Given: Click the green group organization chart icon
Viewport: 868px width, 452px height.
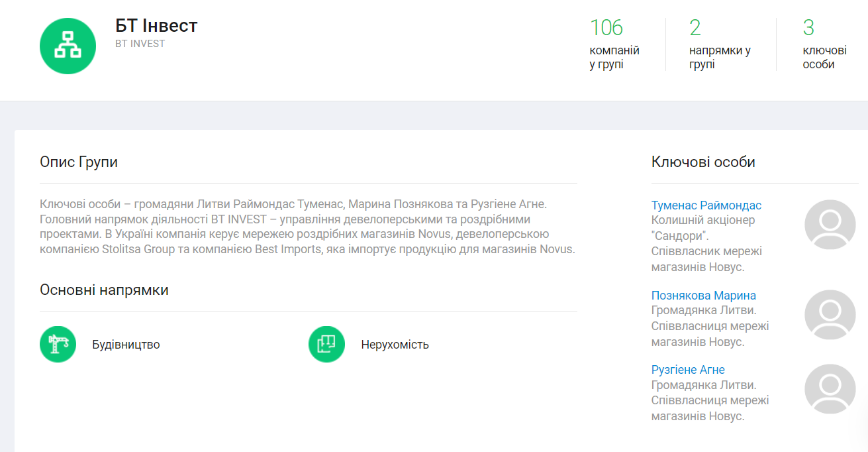Looking at the screenshot, I should (x=68, y=46).
